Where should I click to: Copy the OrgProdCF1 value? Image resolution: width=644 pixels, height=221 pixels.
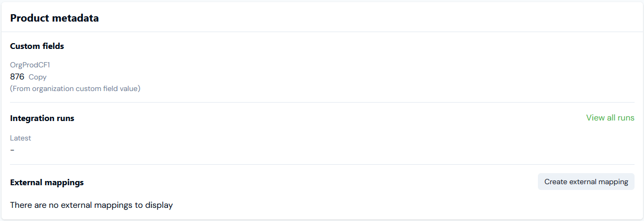click(x=37, y=77)
